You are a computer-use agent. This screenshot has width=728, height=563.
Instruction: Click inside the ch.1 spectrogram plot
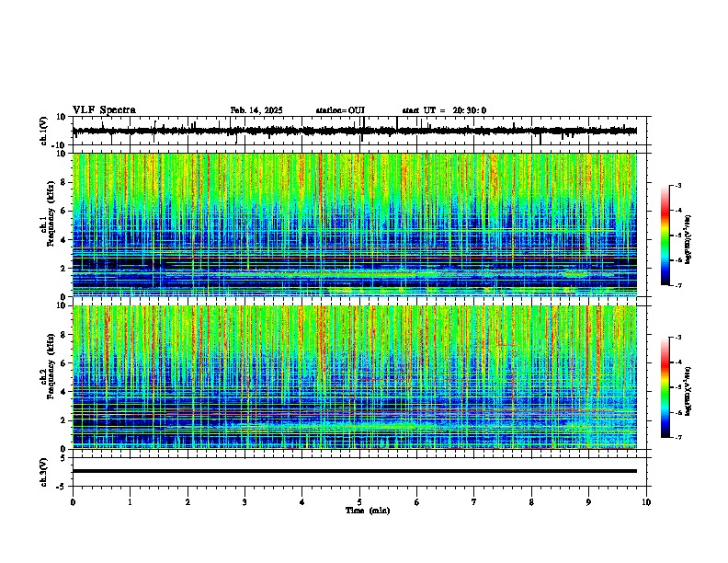[x=355, y=224]
